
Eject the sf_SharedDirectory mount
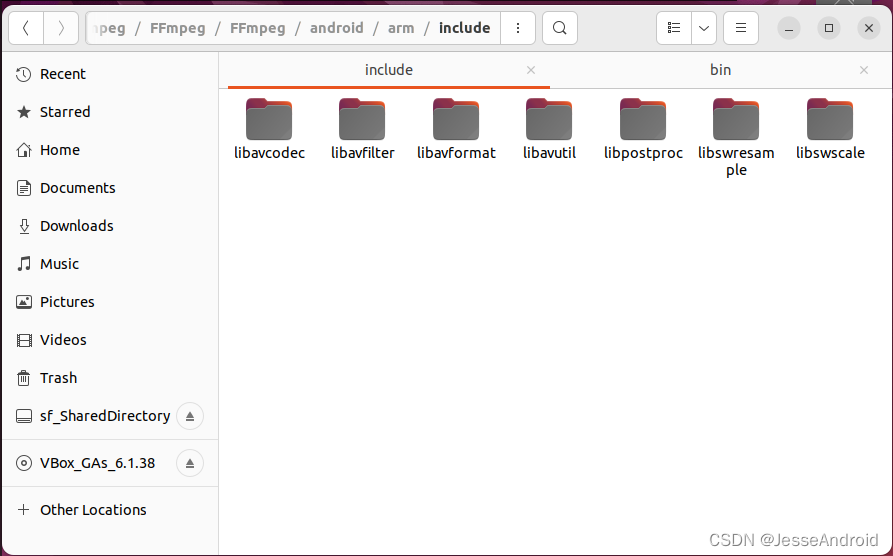click(190, 416)
